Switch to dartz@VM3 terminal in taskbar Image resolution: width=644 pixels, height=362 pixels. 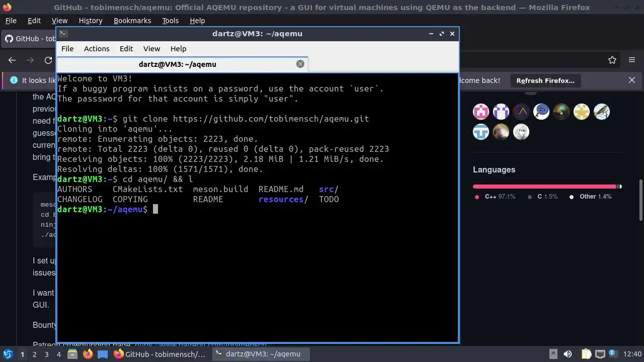(261, 354)
